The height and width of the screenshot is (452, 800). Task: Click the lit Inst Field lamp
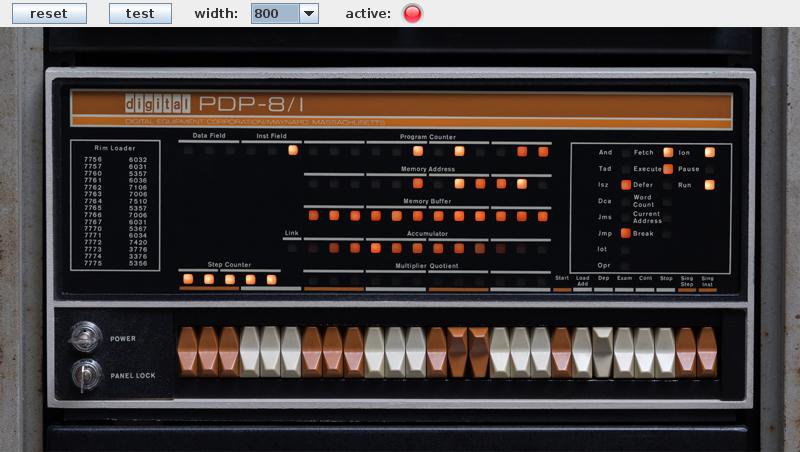293,150
